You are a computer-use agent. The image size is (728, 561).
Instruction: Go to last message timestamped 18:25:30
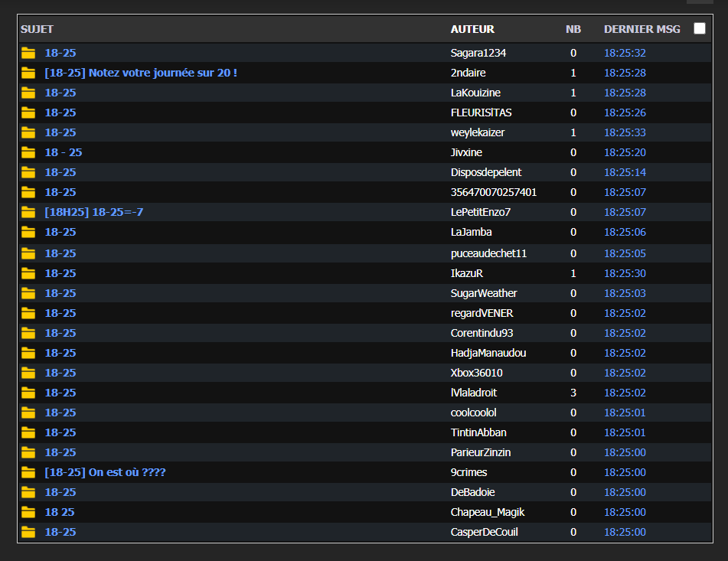click(625, 273)
